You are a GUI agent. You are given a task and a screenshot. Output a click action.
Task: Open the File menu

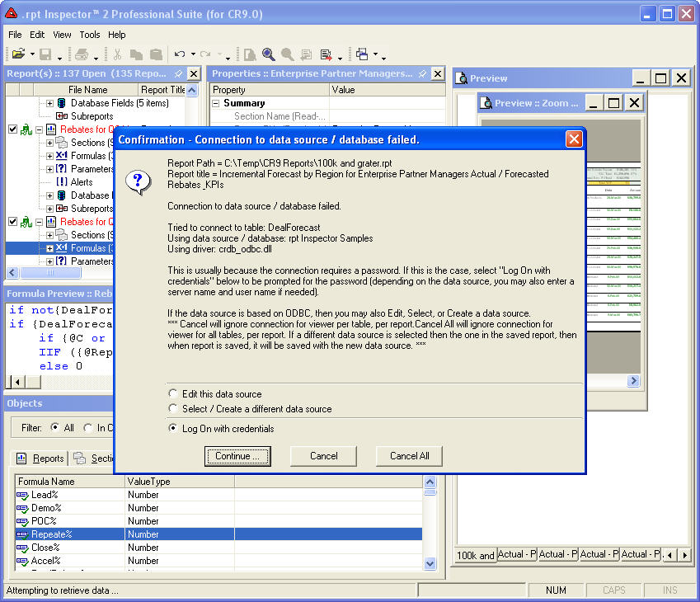point(15,35)
